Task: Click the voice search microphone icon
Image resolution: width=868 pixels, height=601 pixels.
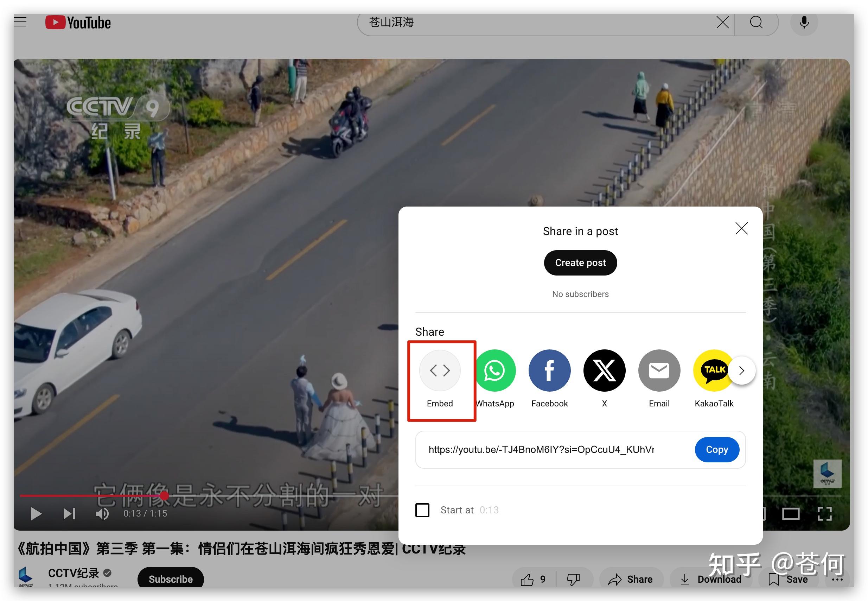Action: point(804,23)
